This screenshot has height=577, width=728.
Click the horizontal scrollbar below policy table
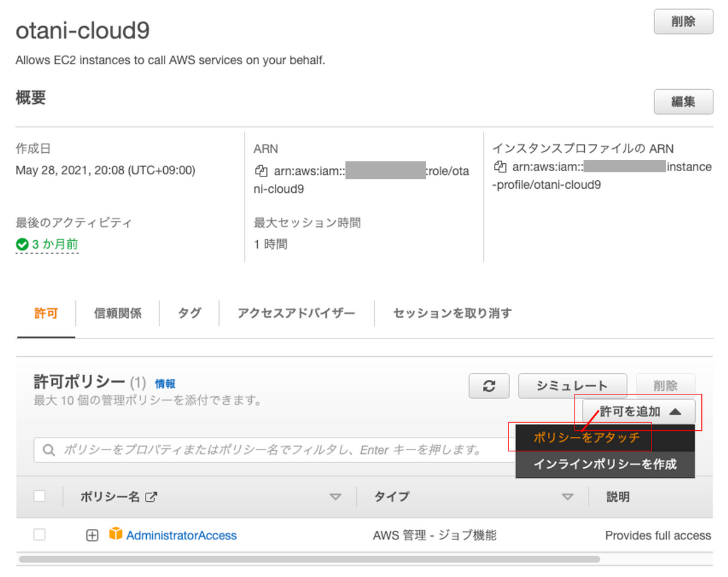(x=309, y=558)
